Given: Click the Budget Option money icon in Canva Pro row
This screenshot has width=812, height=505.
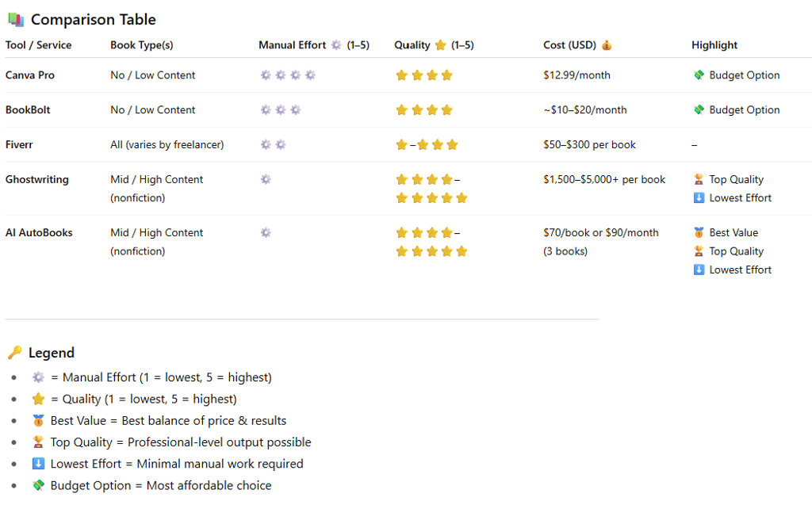Looking at the screenshot, I should point(699,75).
